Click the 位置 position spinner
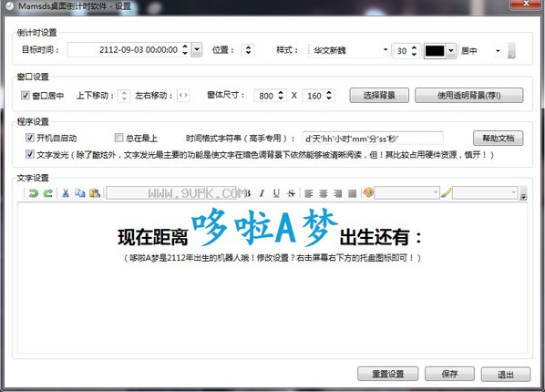 pyautogui.click(x=248, y=50)
